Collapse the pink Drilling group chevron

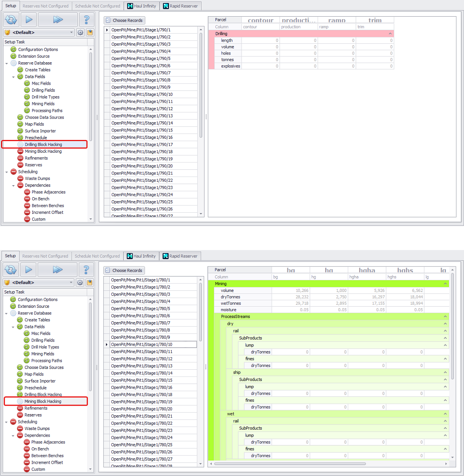click(x=390, y=34)
